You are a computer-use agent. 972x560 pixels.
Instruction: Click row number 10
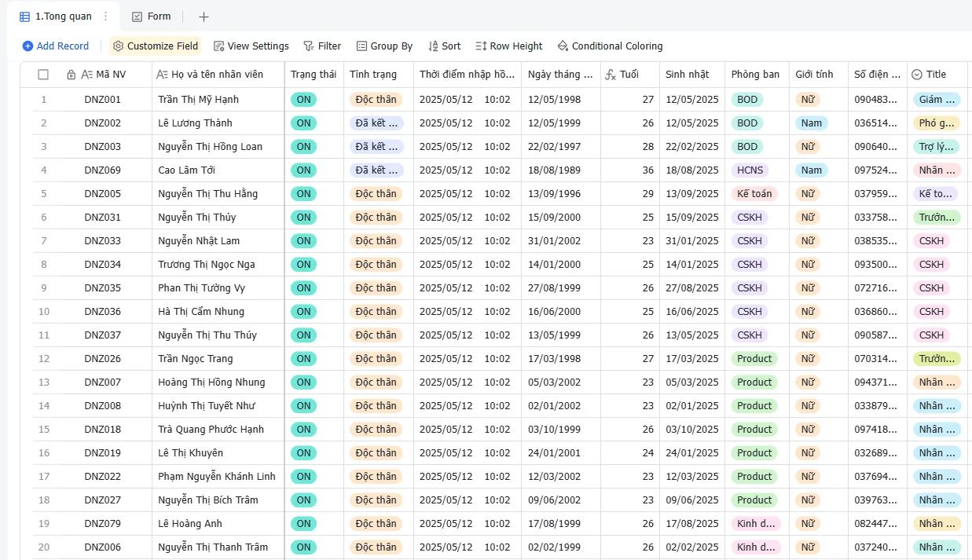44,312
